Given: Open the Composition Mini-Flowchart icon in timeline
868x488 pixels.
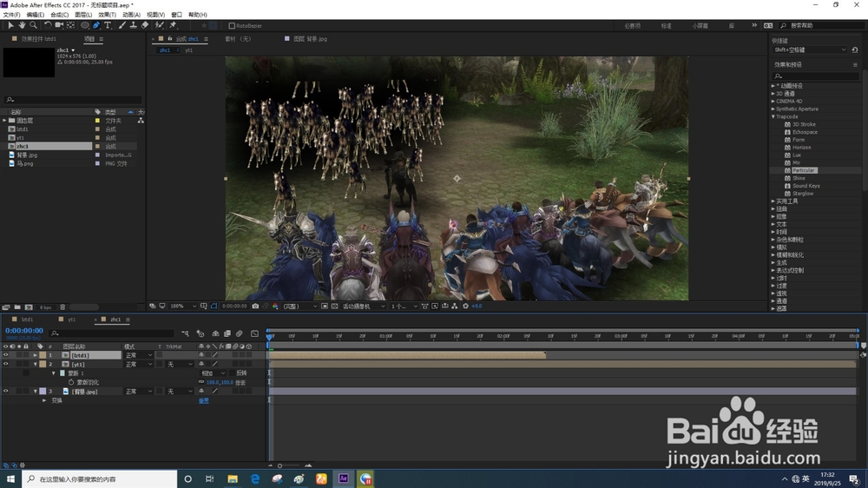Looking at the screenshot, I should pos(185,333).
